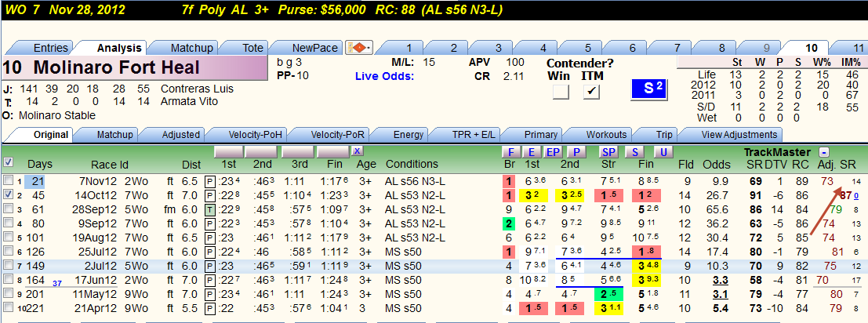The width and height of the screenshot is (868, 323).
Task: Open the diamond icon dropdown beside NewPace
Action: (360, 48)
